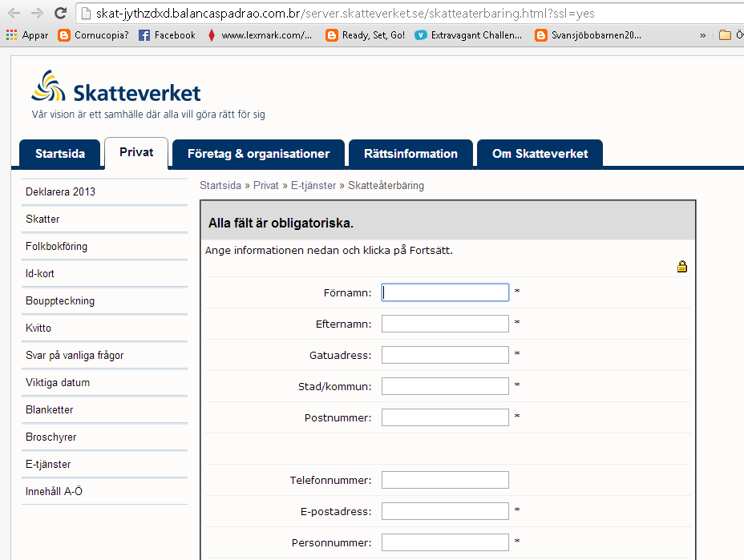The image size is (744, 560).
Task: Click the 'Alla fält är obligatoriska.' heading
Action: [281, 223]
